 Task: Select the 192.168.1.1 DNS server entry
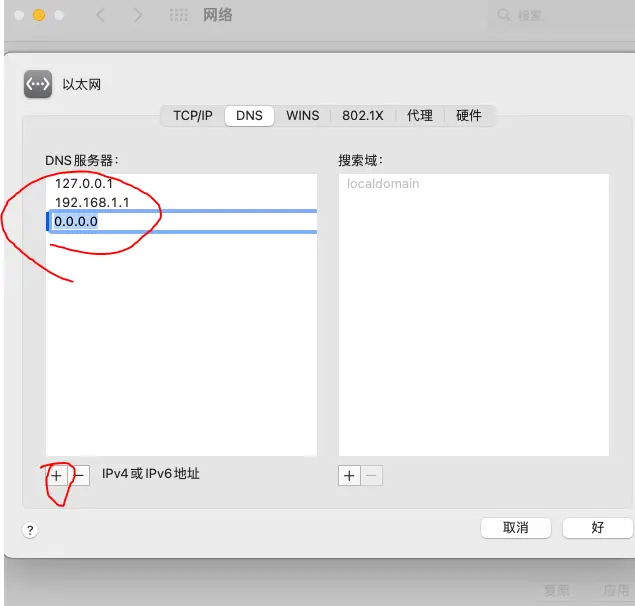pyautogui.click(x=92, y=202)
